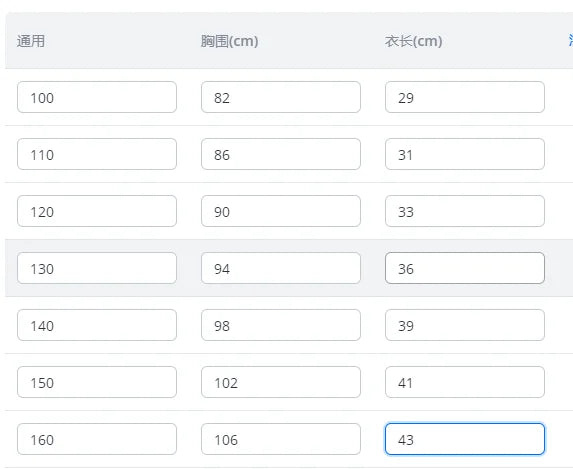Edit the chest measurement field showing 82
Viewport: 573px width, 469px height.
(281, 97)
